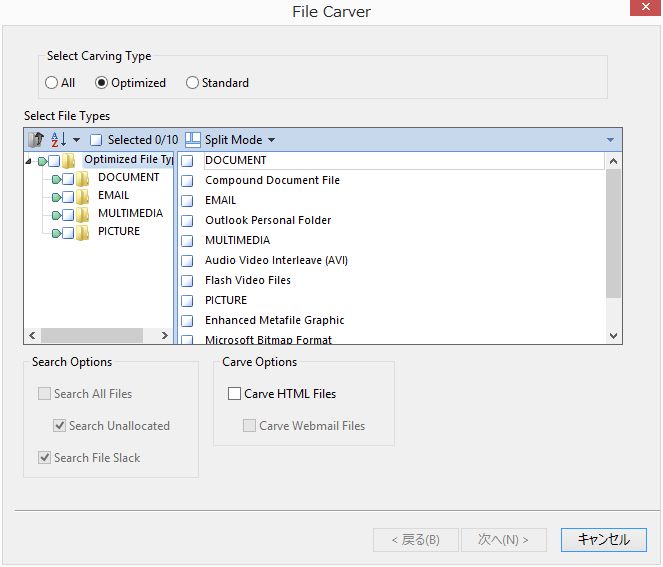Click the tree pane horizontal scrollbar thumb
Image resolution: width=663 pixels, height=567 pixels.
click(92, 336)
